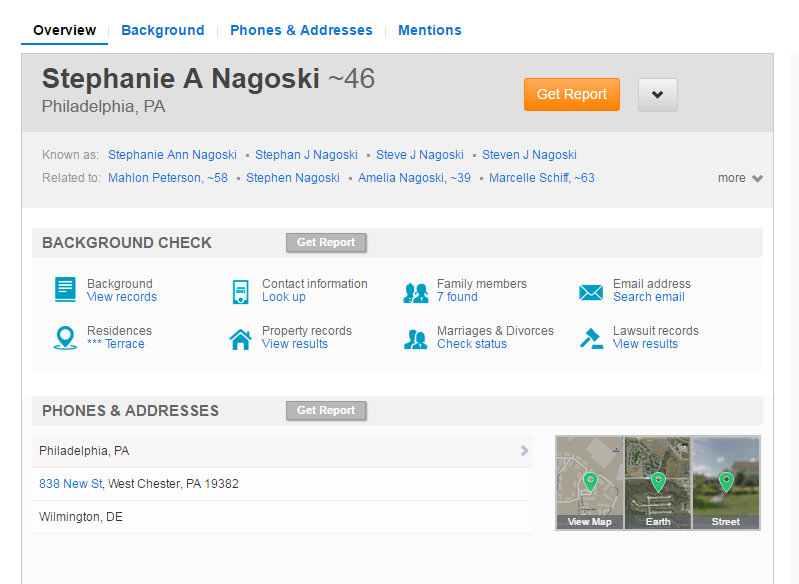799x584 pixels.
Task: Switch to the Background tab
Action: click(x=163, y=30)
